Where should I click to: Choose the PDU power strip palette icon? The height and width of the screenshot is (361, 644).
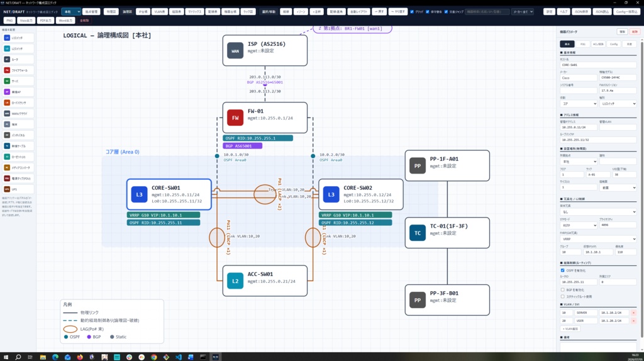pyautogui.click(x=7, y=178)
